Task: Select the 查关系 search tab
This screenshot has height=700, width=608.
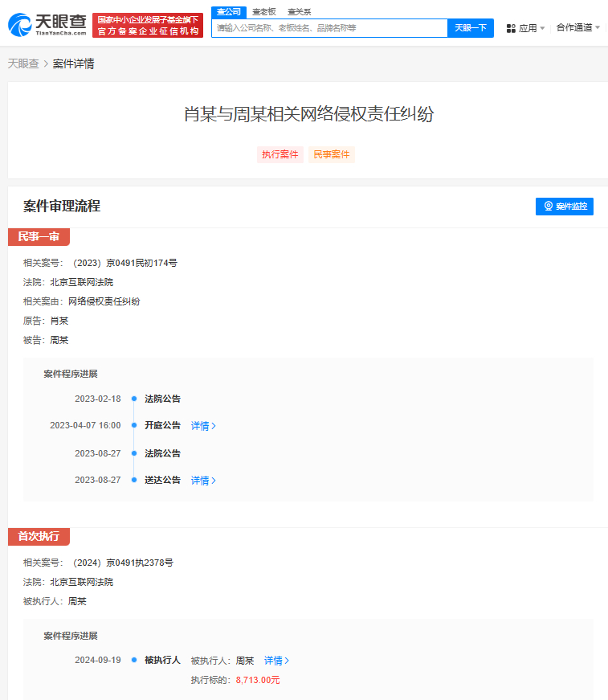Action: pos(300,12)
